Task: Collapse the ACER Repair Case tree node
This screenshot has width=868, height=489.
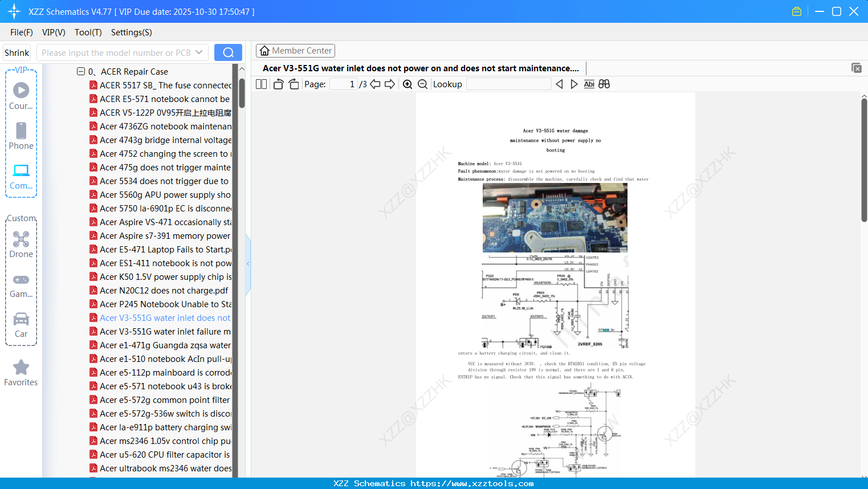Action: tap(81, 72)
